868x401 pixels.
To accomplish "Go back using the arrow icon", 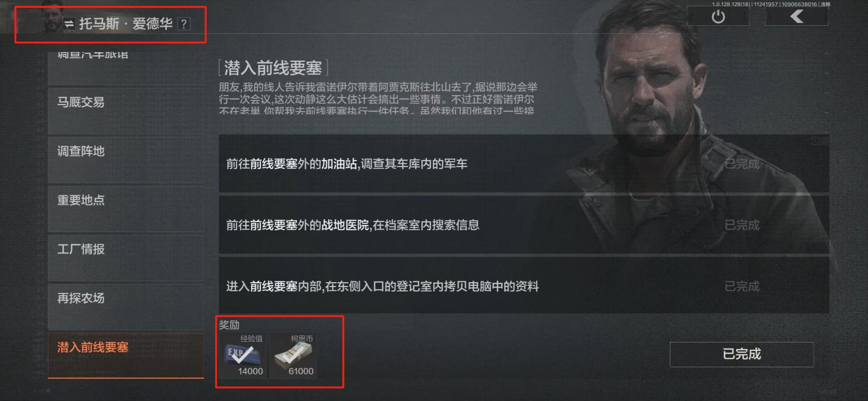I will click(x=797, y=17).
